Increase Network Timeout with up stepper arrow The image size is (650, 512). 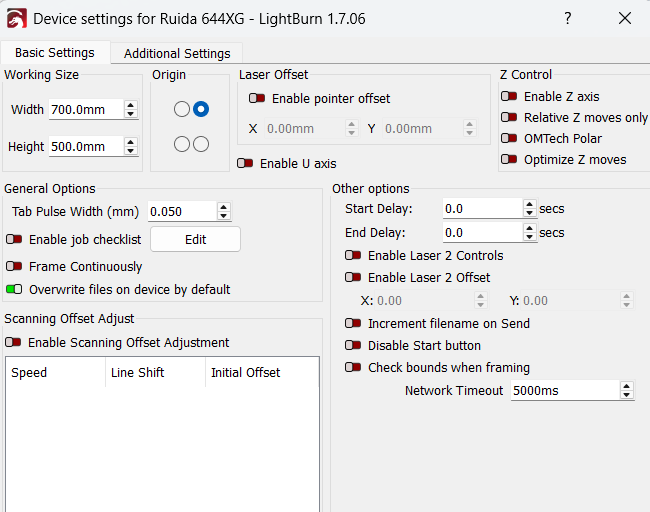pyautogui.click(x=627, y=386)
